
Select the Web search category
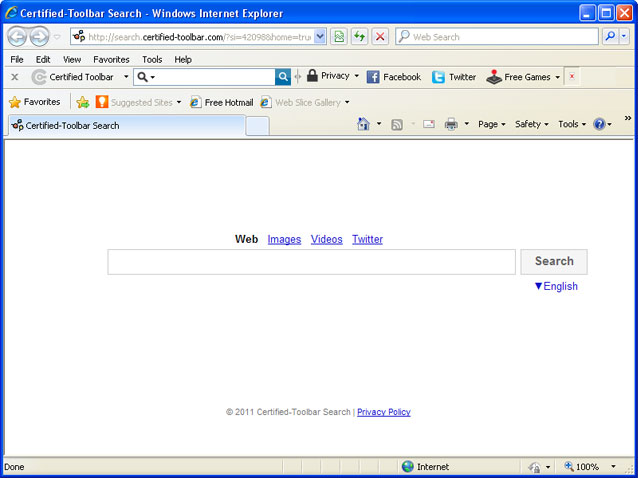click(246, 239)
